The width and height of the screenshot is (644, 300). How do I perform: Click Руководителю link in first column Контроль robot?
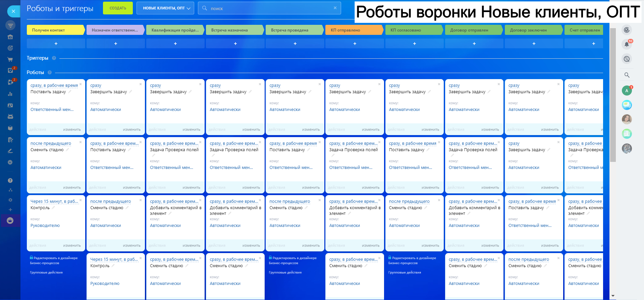click(45, 226)
